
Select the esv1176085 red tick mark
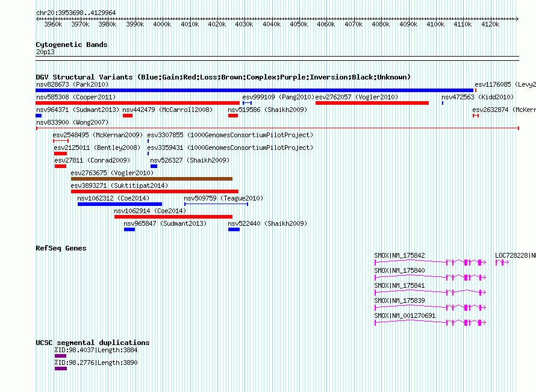(476, 90)
